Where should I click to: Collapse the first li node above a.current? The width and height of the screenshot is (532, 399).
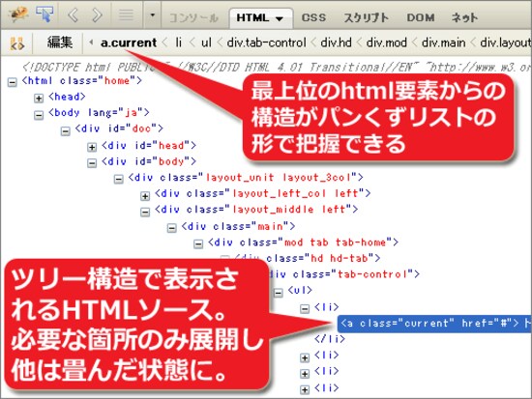(x=305, y=308)
